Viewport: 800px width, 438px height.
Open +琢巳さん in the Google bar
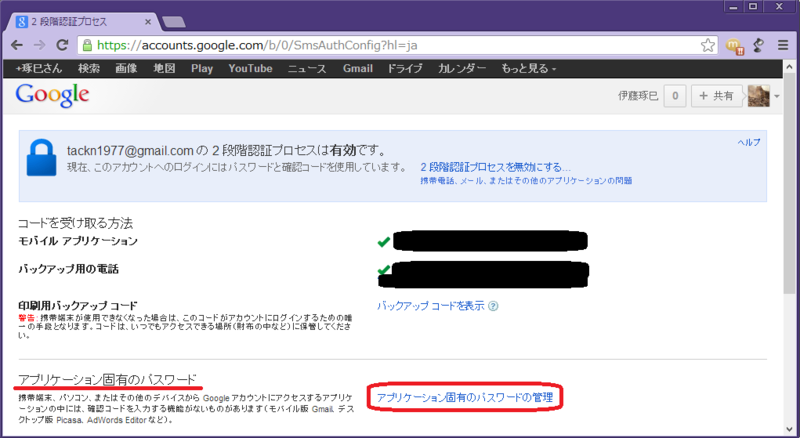point(38,68)
